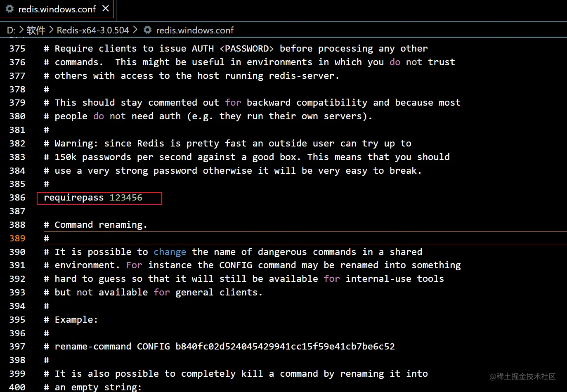The image size is (567, 392).
Task: Click 'general clients.' on line 393
Action: click(x=219, y=293)
